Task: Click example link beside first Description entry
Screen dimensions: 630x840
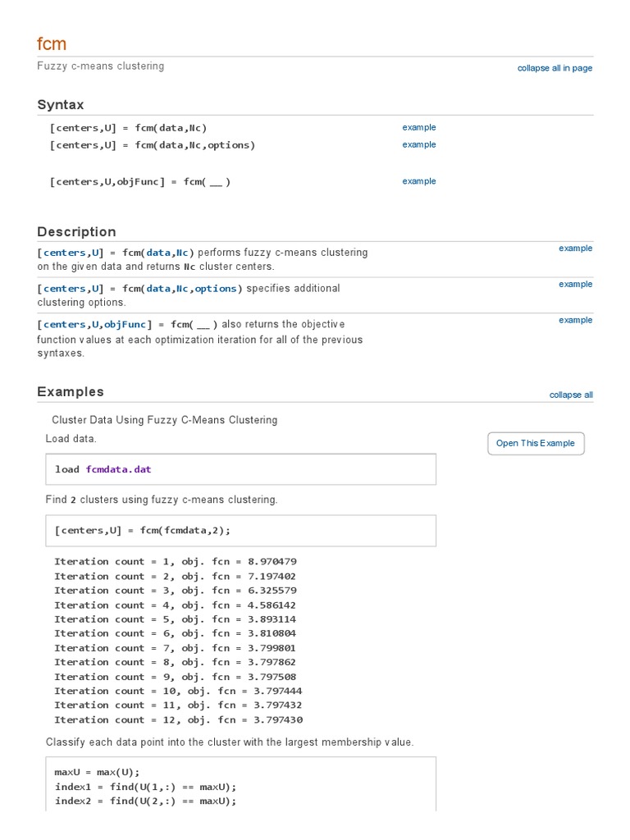Action: click(575, 248)
